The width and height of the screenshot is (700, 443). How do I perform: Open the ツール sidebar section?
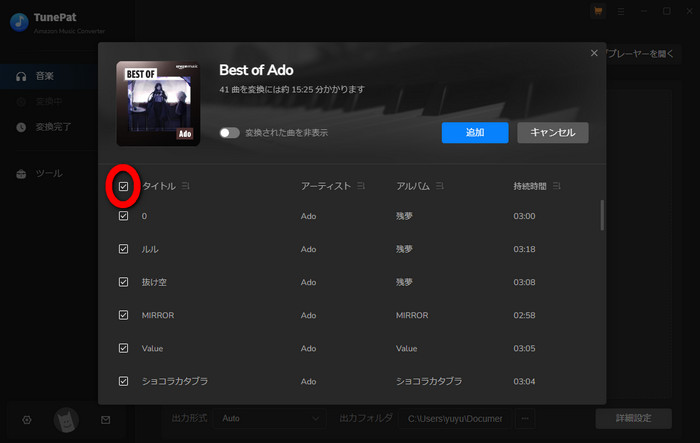pyautogui.click(x=49, y=174)
